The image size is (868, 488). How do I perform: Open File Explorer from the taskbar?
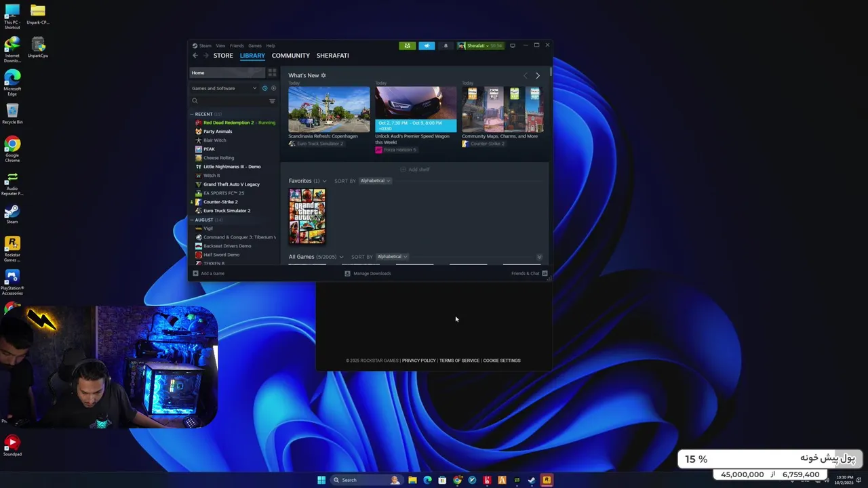click(412, 480)
